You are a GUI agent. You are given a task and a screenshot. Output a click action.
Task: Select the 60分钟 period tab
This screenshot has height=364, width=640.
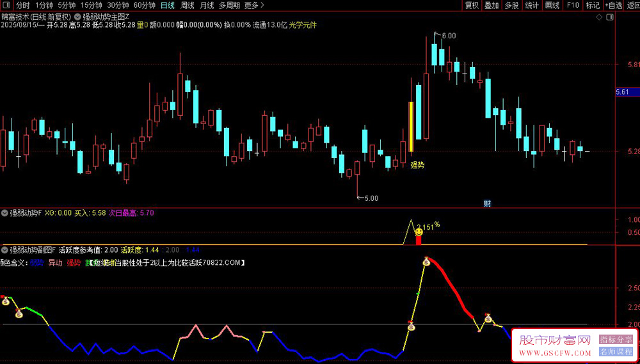point(145,5)
